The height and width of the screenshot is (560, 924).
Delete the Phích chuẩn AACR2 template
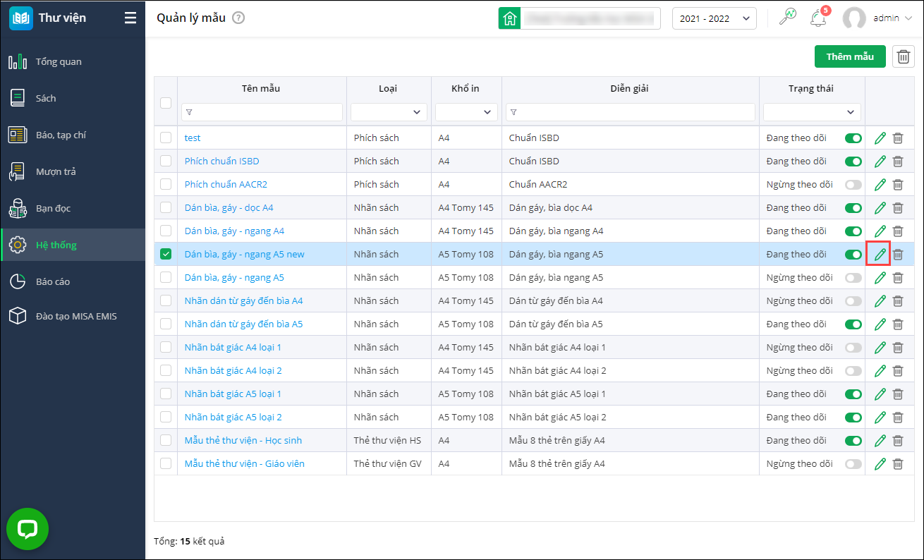(x=898, y=185)
